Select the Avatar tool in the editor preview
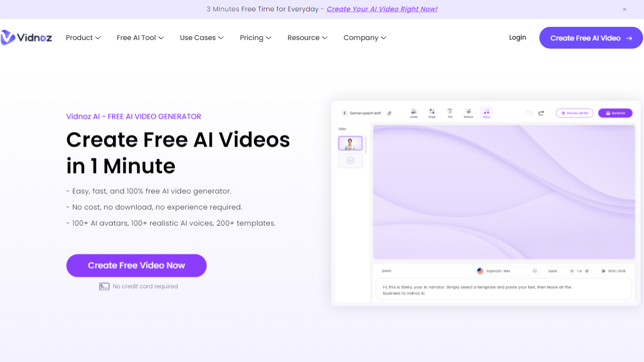The width and height of the screenshot is (644, 362). click(413, 113)
